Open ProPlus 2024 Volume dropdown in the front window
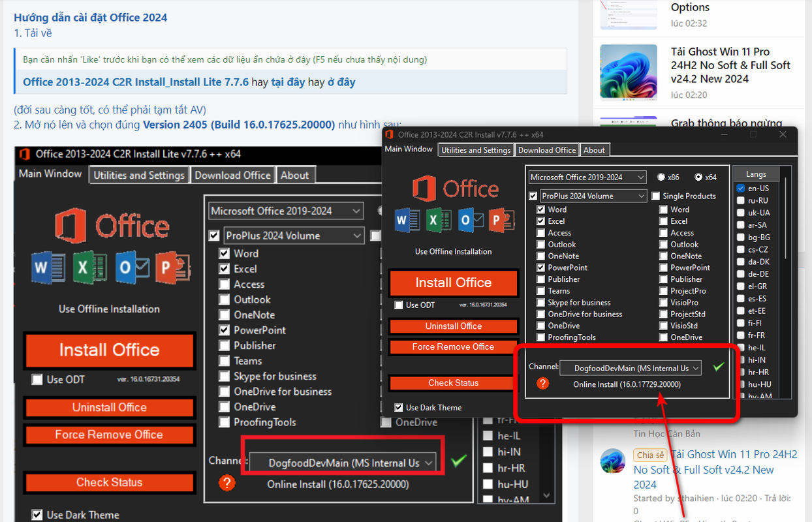The width and height of the screenshot is (812, 522). tap(593, 196)
